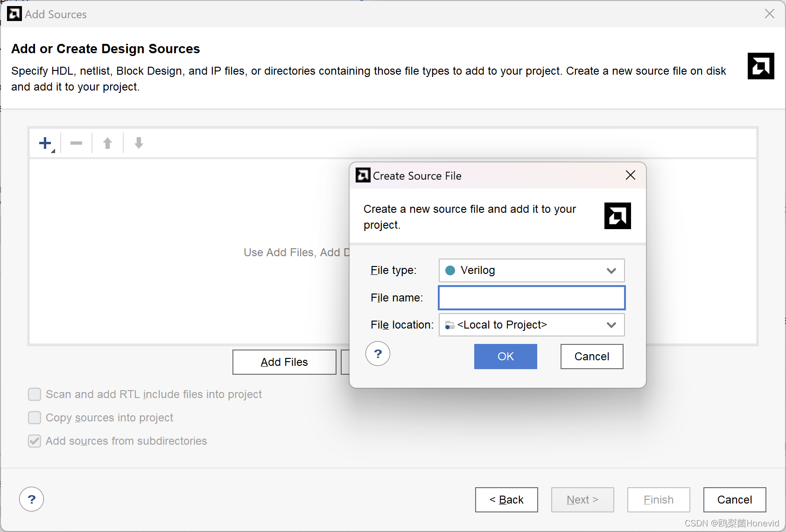
Task: Toggle Copy sources into project checkbox
Action: point(35,418)
